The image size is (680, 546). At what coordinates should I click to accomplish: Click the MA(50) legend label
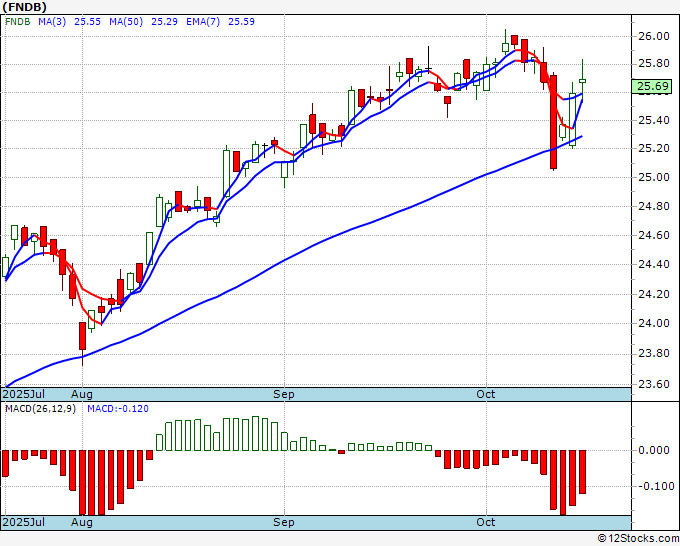[126, 22]
